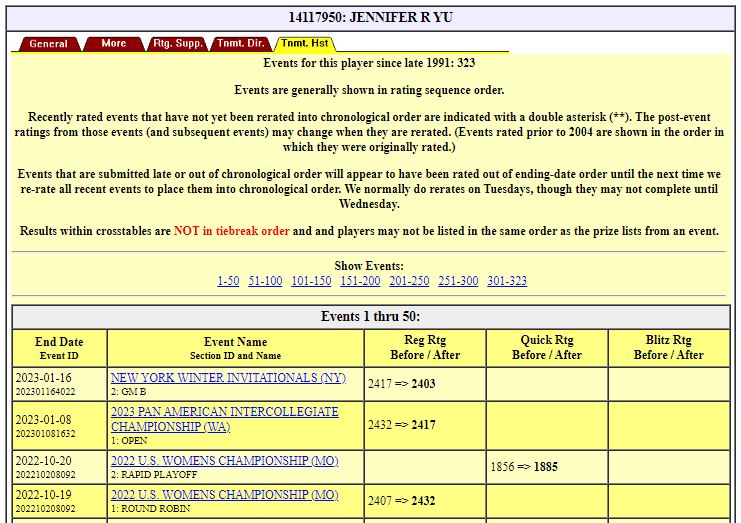Screen dimensions: 741x523
Task: Click the Reg Rtg Before / After header
Action: [425, 347]
